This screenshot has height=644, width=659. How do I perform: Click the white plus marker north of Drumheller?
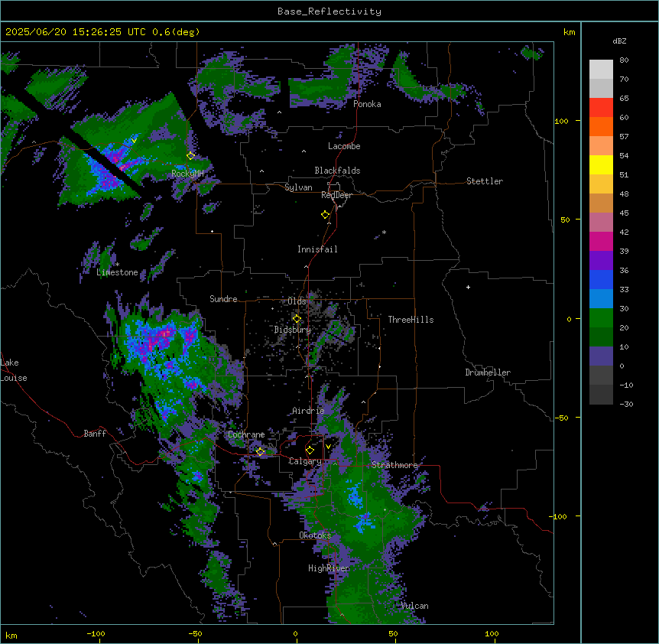(x=468, y=287)
